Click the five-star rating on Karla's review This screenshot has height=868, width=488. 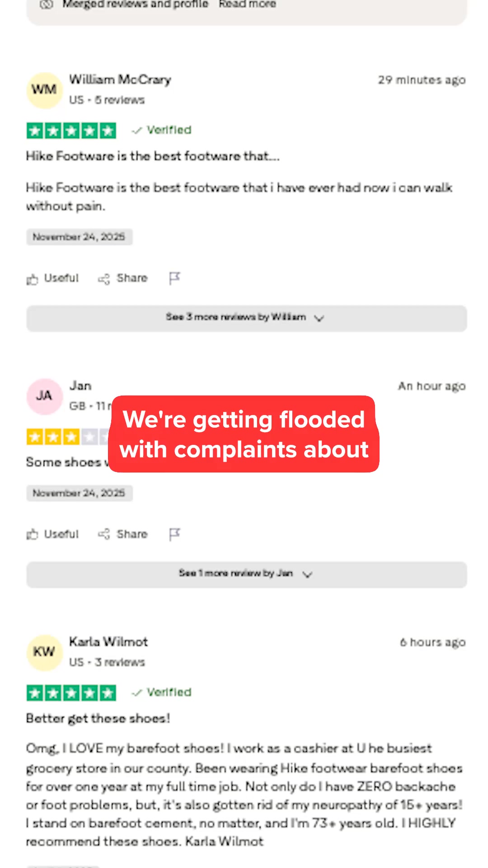point(71,693)
